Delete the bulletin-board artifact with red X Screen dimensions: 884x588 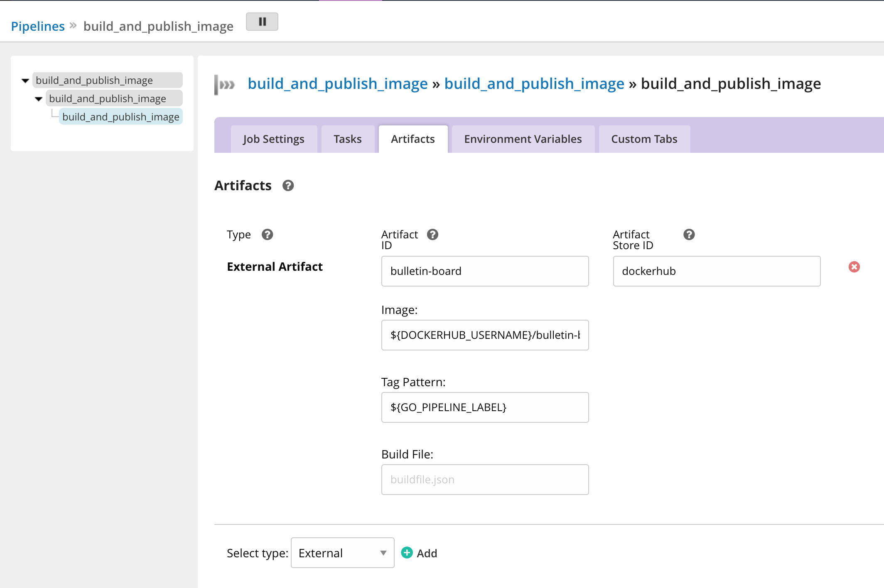click(854, 267)
